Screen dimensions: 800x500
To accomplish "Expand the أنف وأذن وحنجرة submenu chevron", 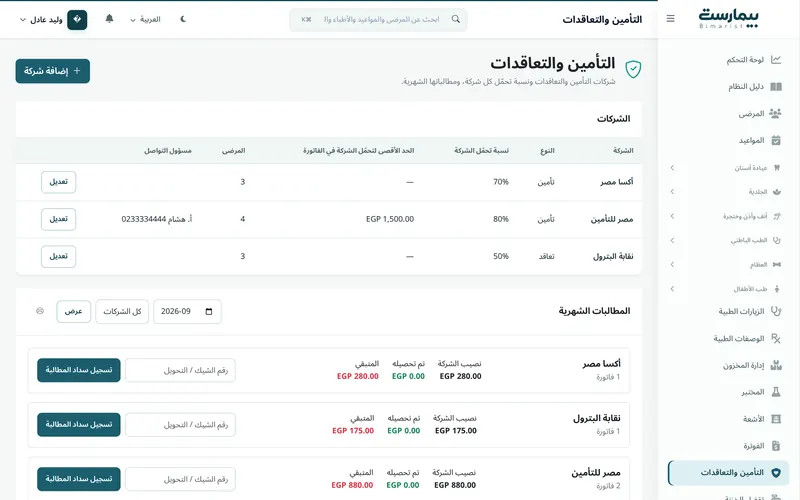I will (672, 216).
